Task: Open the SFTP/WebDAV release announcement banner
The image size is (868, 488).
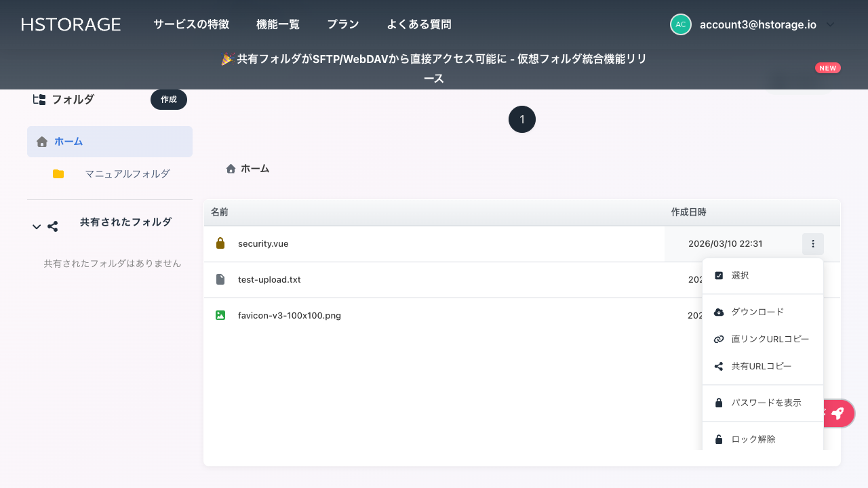Action: [434, 68]
